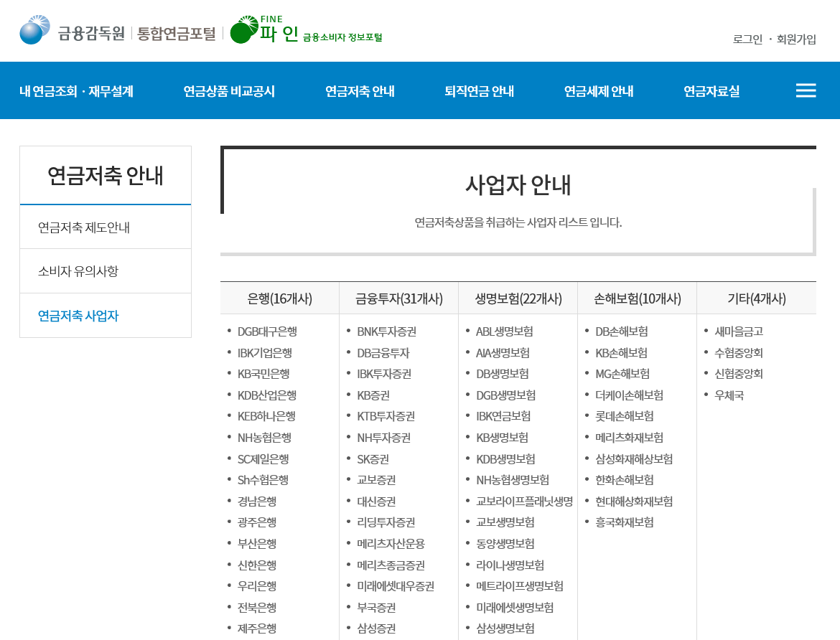This screenshot has width=840, height=640.
Task: Select 소비자 유의사항 in sidebar
Action: [x=106, y=271]
